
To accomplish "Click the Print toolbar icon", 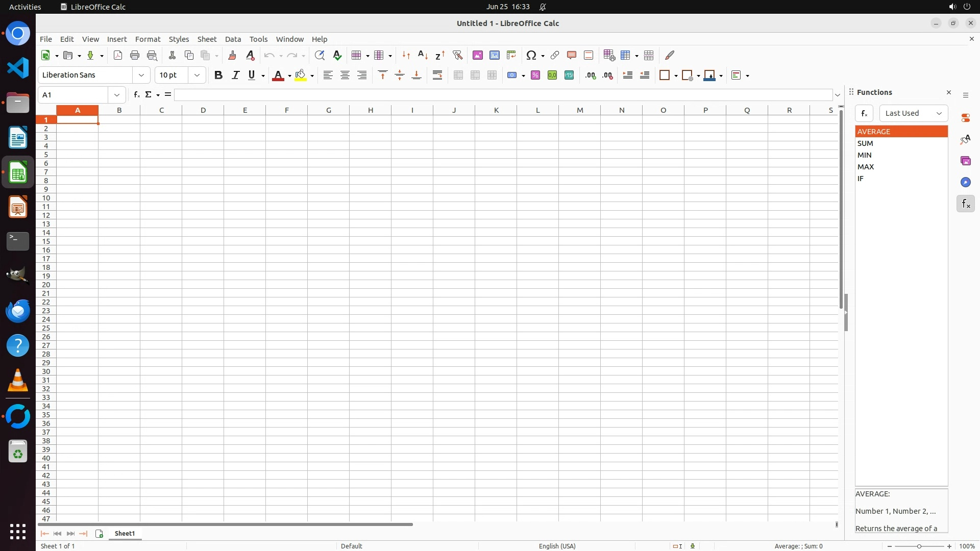I will pos(135,55).
